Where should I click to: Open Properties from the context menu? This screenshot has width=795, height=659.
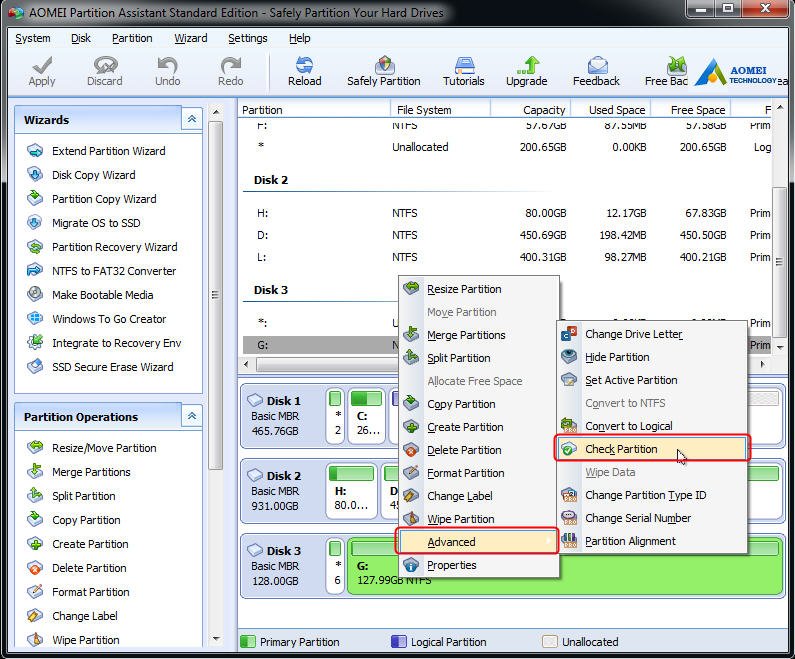pyautogui.click(x=479, y=565)
